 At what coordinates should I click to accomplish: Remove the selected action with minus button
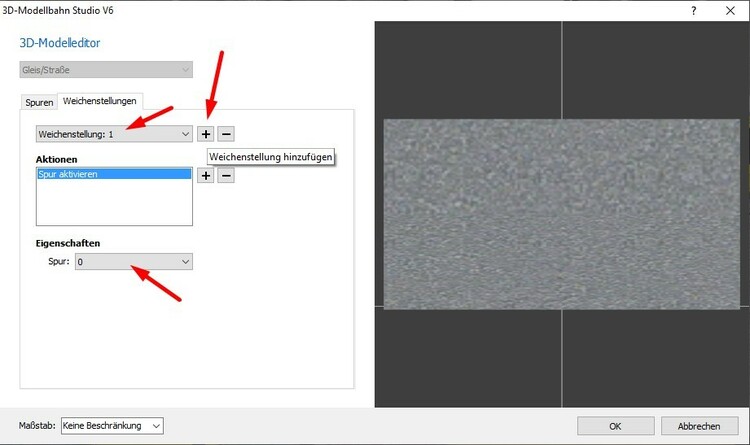pyautogui.click(x=226, y=176)
